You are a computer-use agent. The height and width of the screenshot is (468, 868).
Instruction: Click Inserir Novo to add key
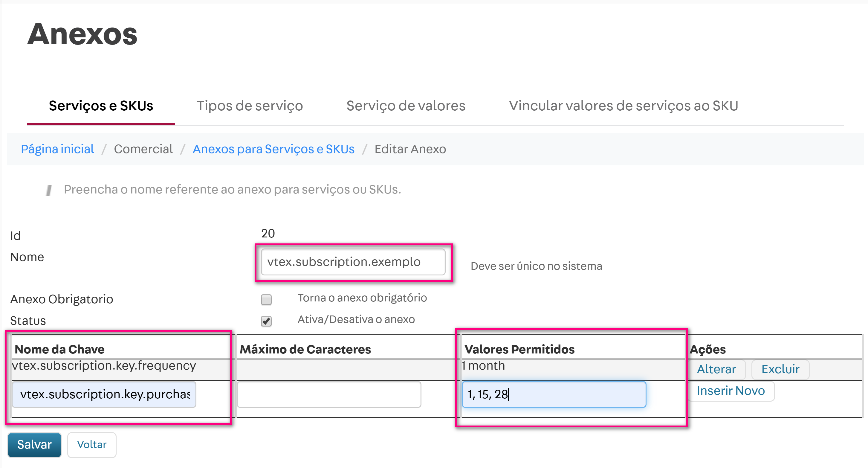pos(731,391)
